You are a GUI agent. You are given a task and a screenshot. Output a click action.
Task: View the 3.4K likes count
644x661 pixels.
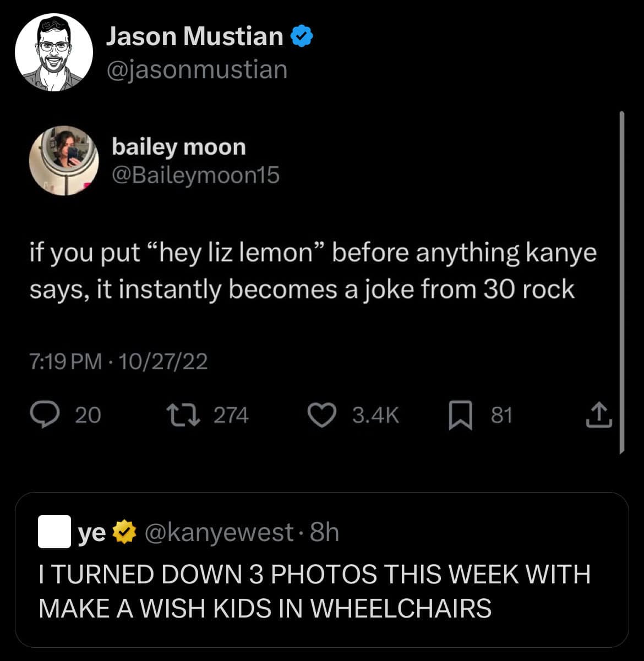point(375,416)
